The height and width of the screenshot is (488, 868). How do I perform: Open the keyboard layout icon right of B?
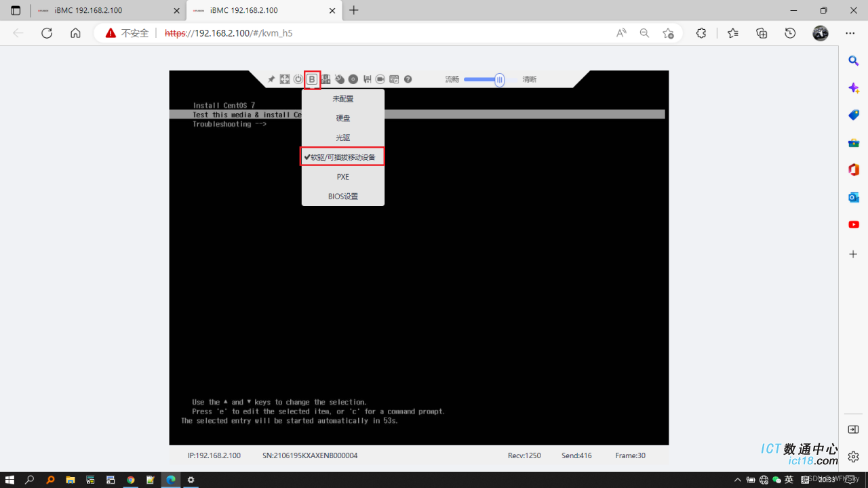[326, 79]
